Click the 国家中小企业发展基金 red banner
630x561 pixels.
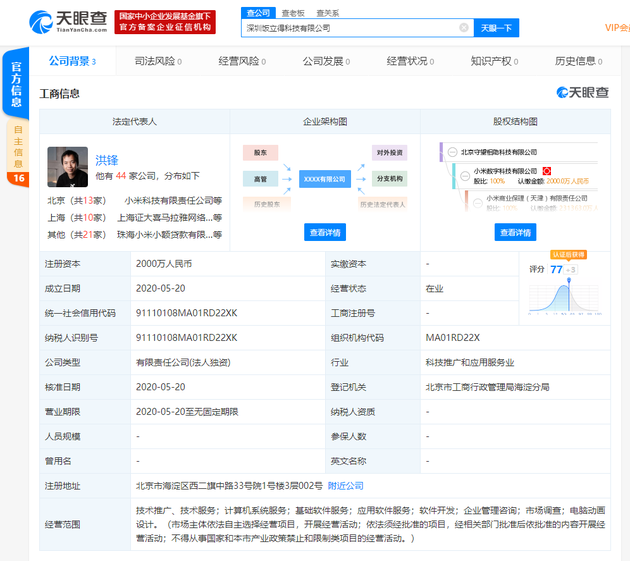click(165, 22)
